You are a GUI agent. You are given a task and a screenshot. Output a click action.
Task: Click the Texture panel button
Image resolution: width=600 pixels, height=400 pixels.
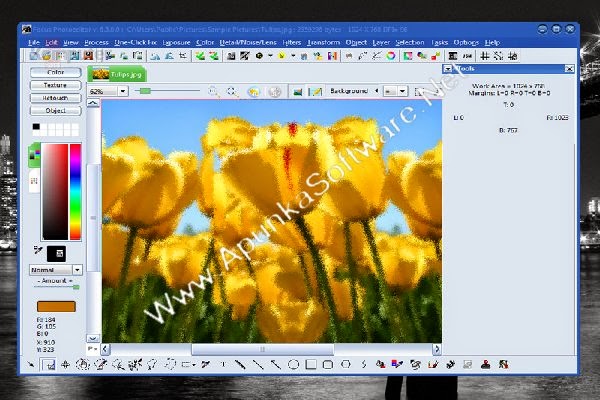(x=55, y=85)
